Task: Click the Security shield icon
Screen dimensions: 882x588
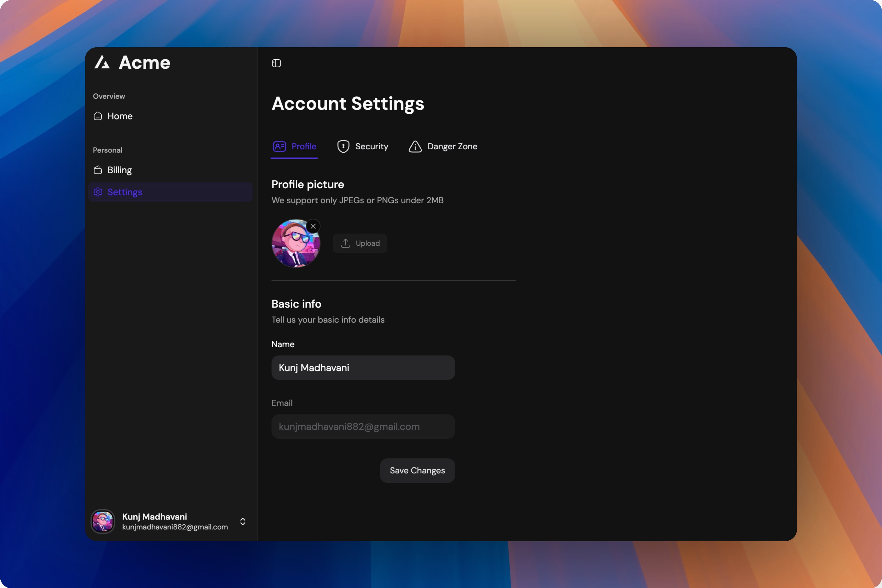Action: tap(343, 146)
